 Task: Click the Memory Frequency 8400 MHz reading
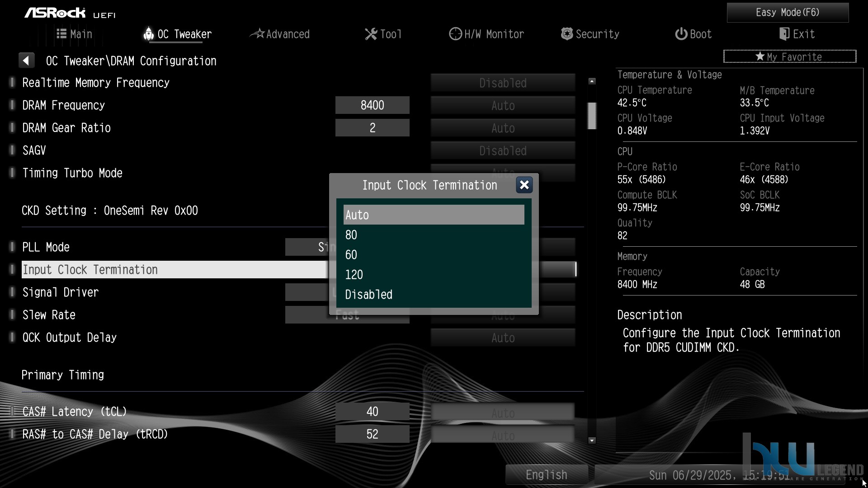637,285
